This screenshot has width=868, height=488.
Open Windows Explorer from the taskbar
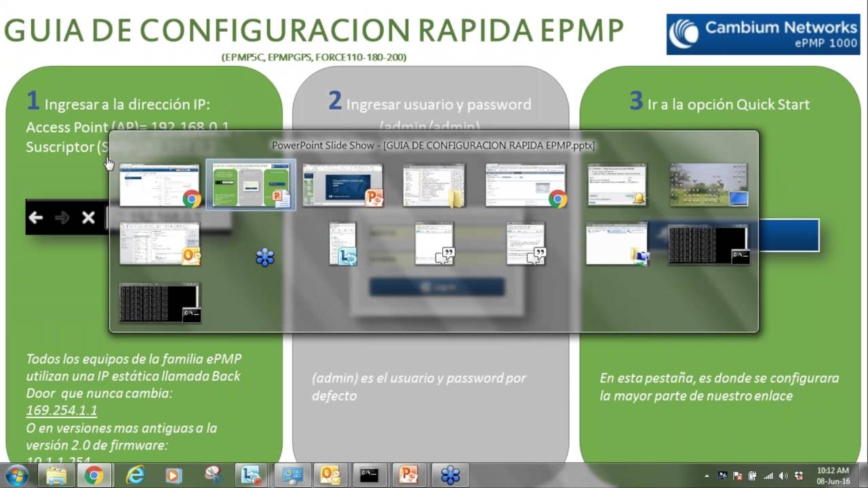[x=56, y=475]
